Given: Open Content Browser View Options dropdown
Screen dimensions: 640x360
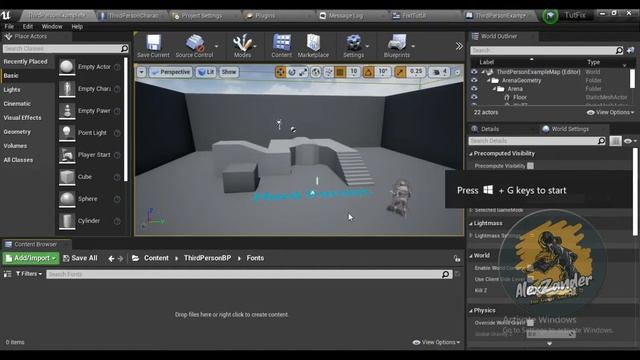Looking at the screenshot, I should click(436, 342).
